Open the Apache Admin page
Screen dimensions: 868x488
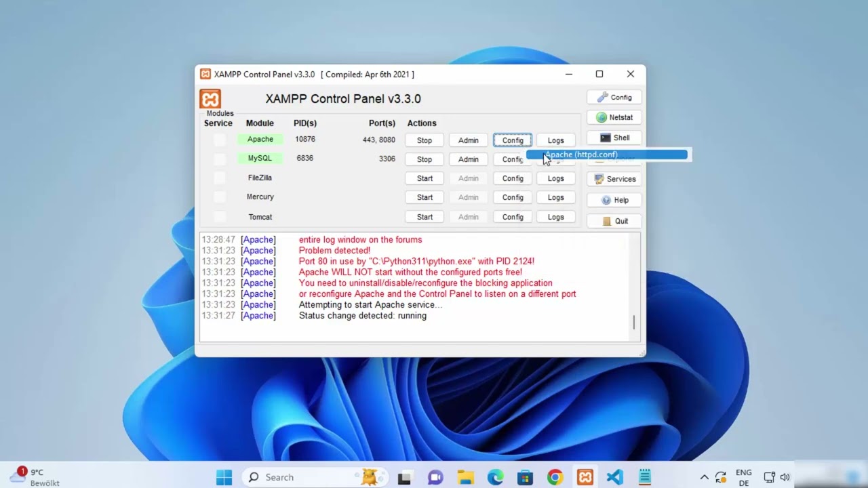point(468,140)
